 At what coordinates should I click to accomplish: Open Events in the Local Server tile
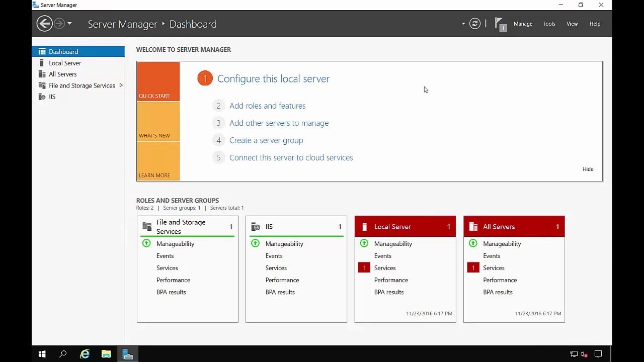pos(383,256)
